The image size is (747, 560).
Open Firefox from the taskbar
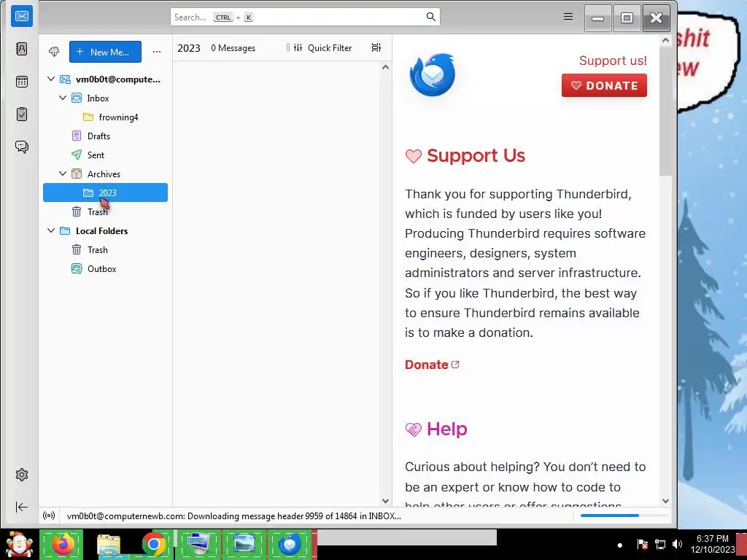pos(62,544)
